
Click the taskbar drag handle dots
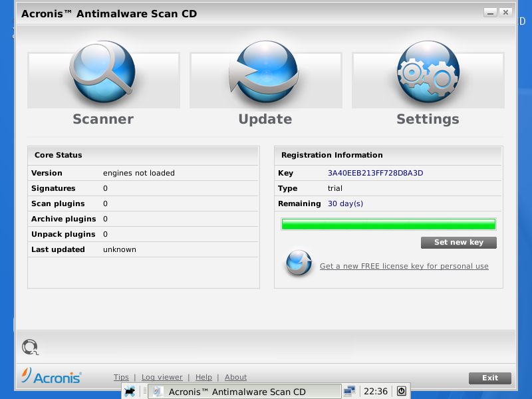[145, 391]
